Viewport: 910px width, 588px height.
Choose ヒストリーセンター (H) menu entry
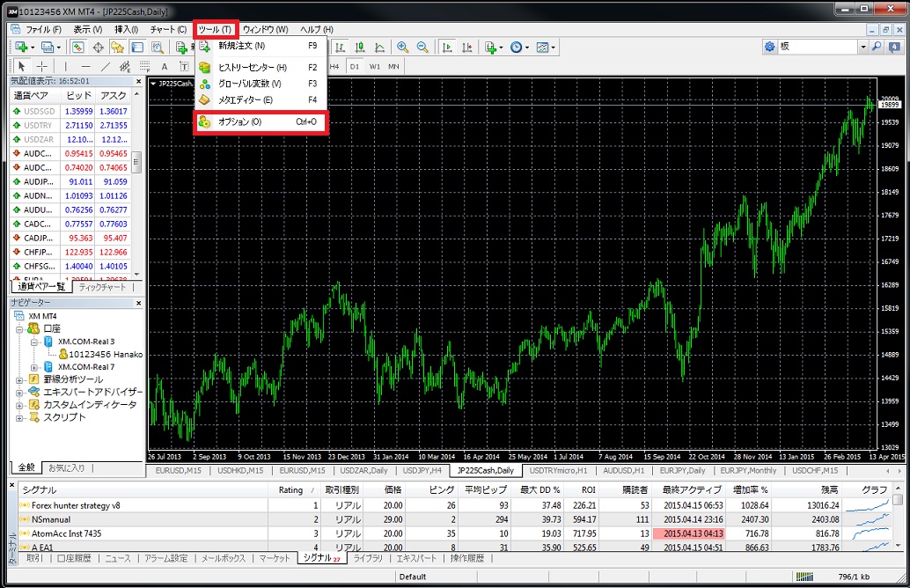point(261,67)
